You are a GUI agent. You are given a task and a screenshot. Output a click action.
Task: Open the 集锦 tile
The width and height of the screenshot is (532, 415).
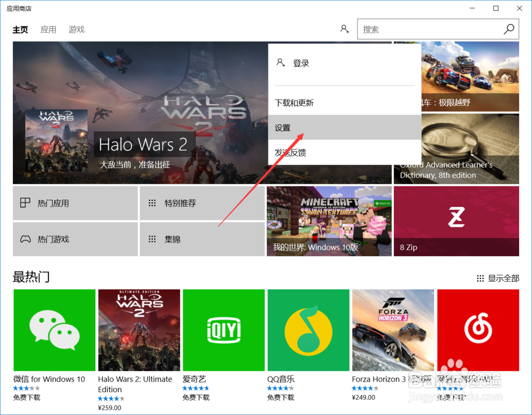[202, 239]
